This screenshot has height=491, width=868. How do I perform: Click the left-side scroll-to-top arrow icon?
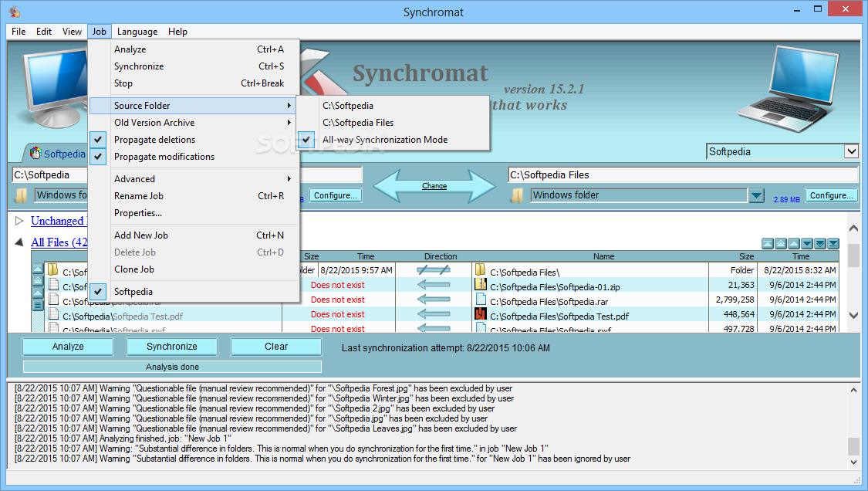38,269
